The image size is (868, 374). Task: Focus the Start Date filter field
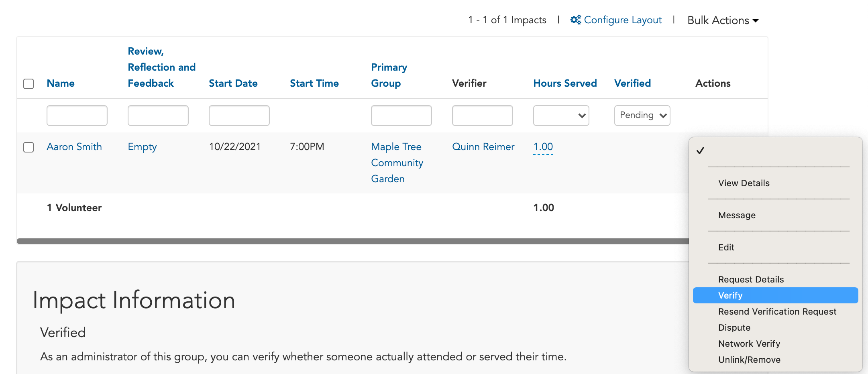[x=239, y=116]
